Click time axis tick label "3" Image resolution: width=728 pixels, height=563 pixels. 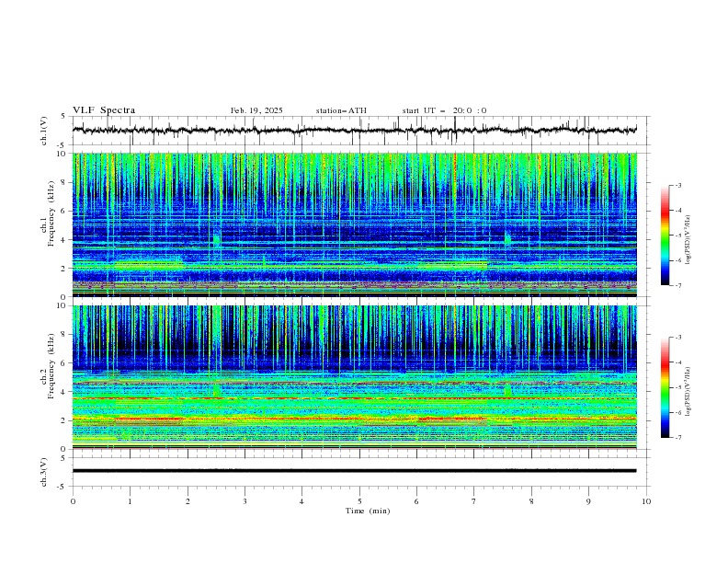(x=245, y=501)
